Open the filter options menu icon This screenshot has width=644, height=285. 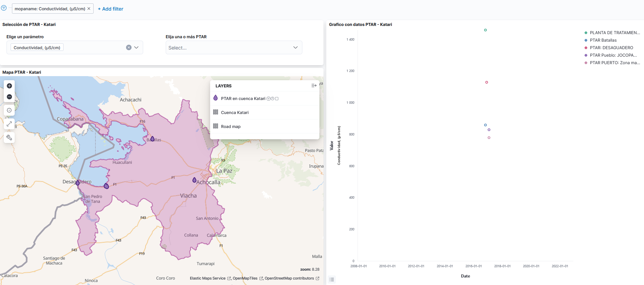(x=4, y=8)
